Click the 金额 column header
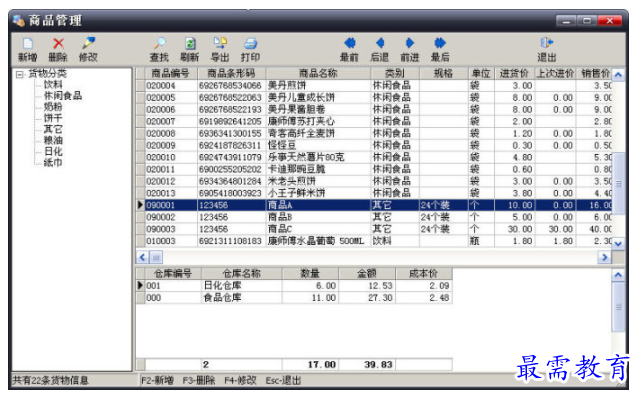 pyautogui.click(x=367, y=274)
